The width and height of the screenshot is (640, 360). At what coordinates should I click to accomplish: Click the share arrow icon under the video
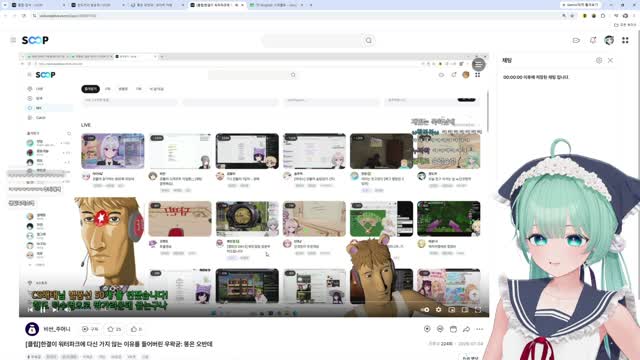coord(466,329)
